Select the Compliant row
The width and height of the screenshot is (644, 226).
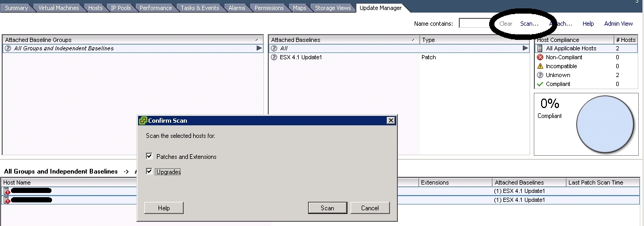[586, 84]
